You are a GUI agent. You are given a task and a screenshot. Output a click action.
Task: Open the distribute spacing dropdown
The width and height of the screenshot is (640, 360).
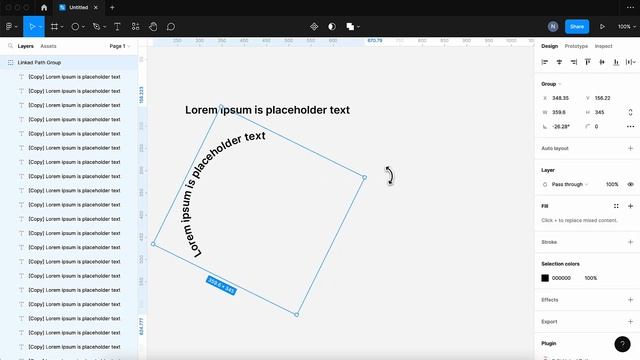coord(631,62)
